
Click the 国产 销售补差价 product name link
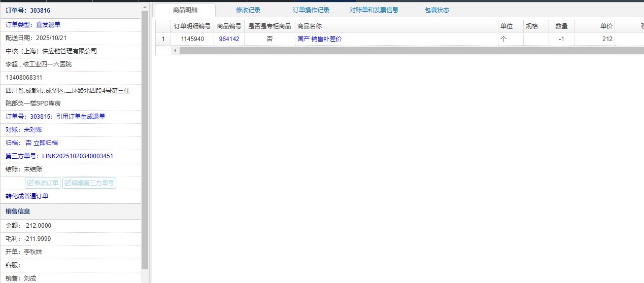coord(319,39)
